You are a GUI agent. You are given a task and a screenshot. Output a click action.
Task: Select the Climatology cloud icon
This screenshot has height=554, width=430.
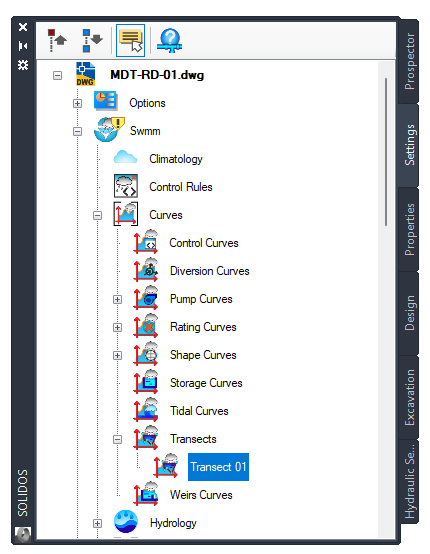[x=125, y=158]
